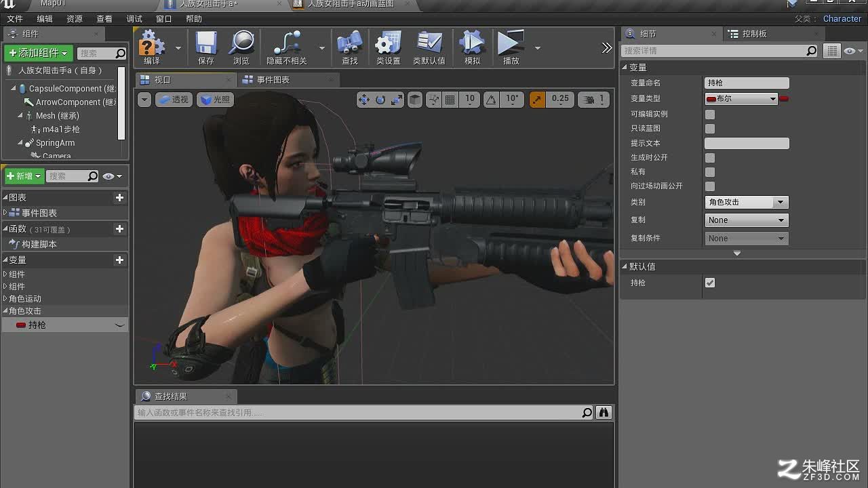Image resolution: width=868 pixels, height=488 pixels.
Task: Click the search magnifier in find results field
Action: tap(587, 412)
